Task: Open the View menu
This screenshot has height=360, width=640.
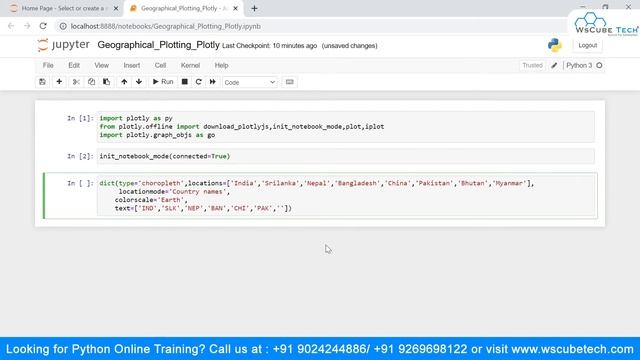Action: click(102, 65)
